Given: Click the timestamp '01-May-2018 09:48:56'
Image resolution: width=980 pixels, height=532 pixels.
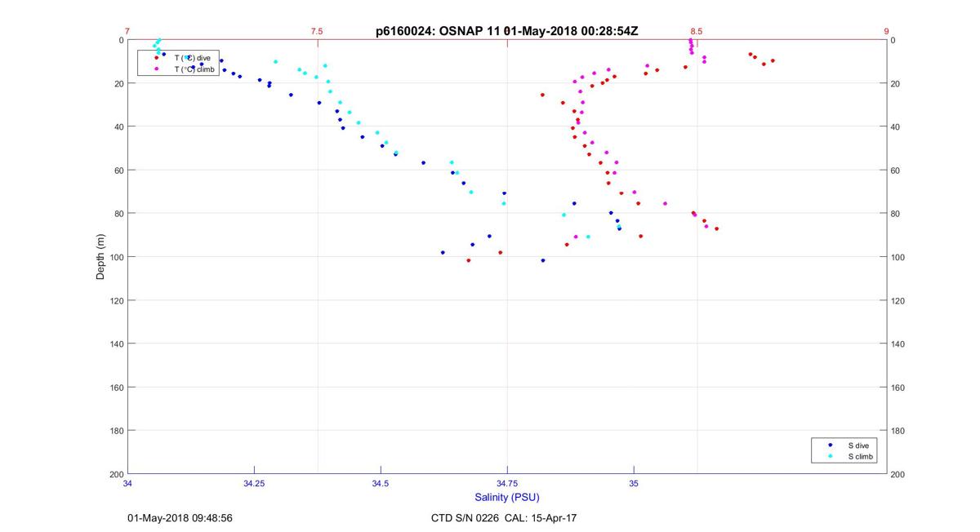Looking at the screenshot, I should [x=180, y=518].
